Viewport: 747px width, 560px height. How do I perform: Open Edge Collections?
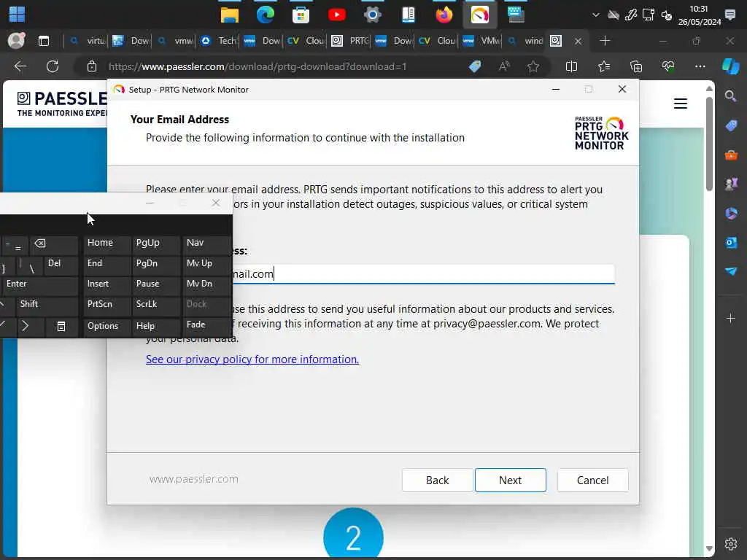tap(636, 66)
